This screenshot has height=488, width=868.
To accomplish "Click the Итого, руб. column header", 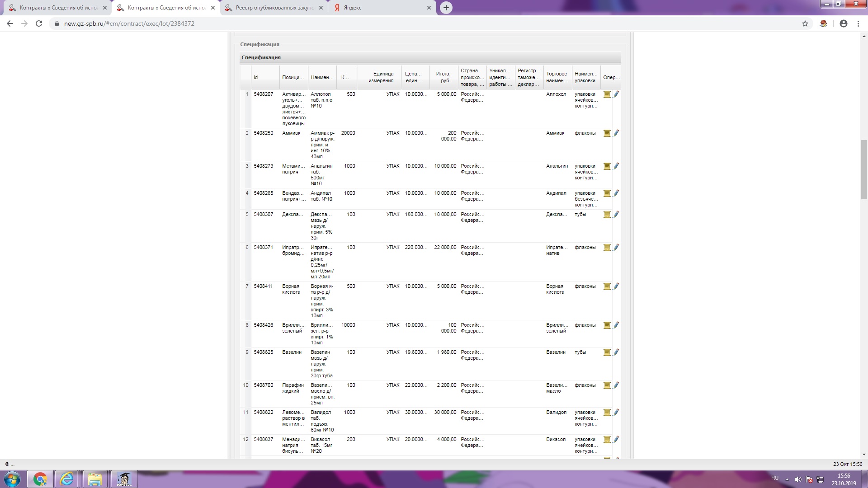I will (x=443, y=77).
